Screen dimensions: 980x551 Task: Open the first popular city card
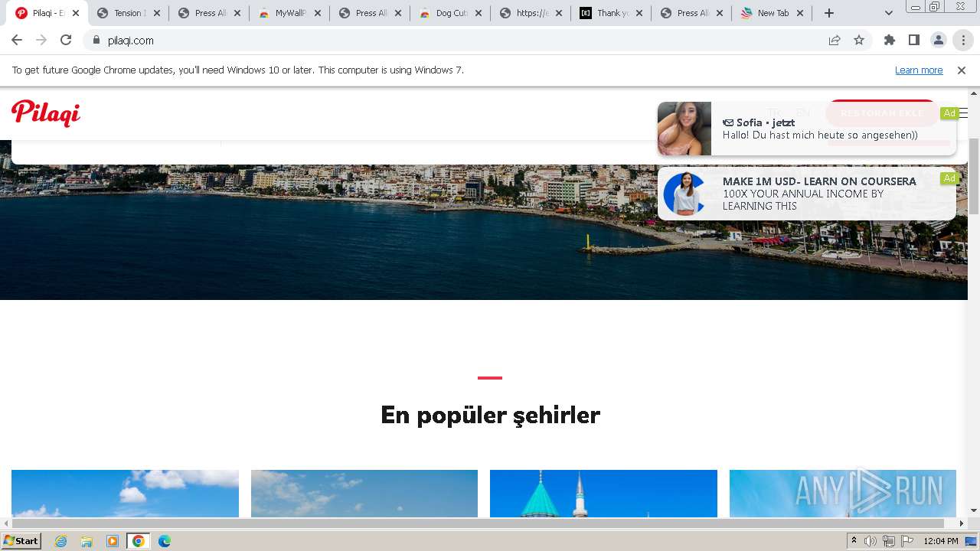click(125, 494)
